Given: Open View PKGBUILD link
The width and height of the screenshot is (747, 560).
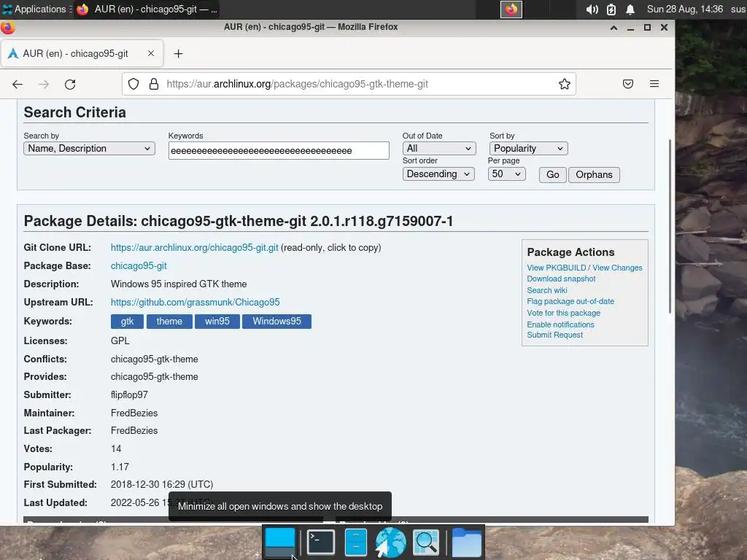Looking at the screenshot, I should pyautogui.click(x=557, y=268).
